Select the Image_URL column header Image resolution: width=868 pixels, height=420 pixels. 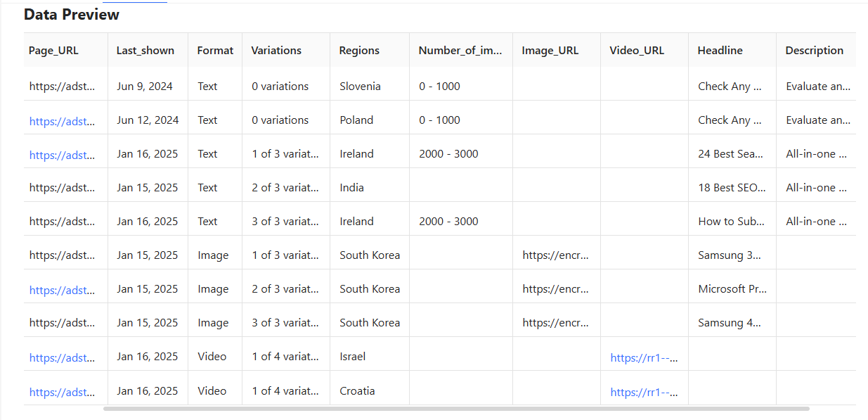(550, 50)
